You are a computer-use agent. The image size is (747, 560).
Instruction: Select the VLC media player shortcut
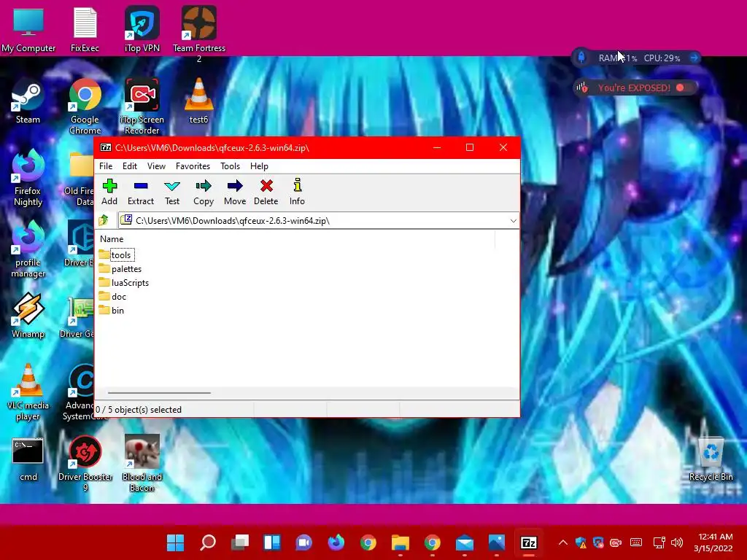click(28, 392)
